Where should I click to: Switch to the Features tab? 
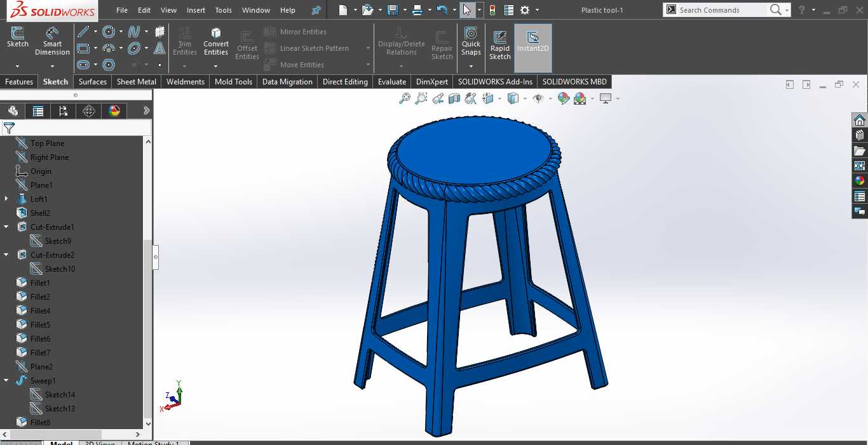point(19,82)
